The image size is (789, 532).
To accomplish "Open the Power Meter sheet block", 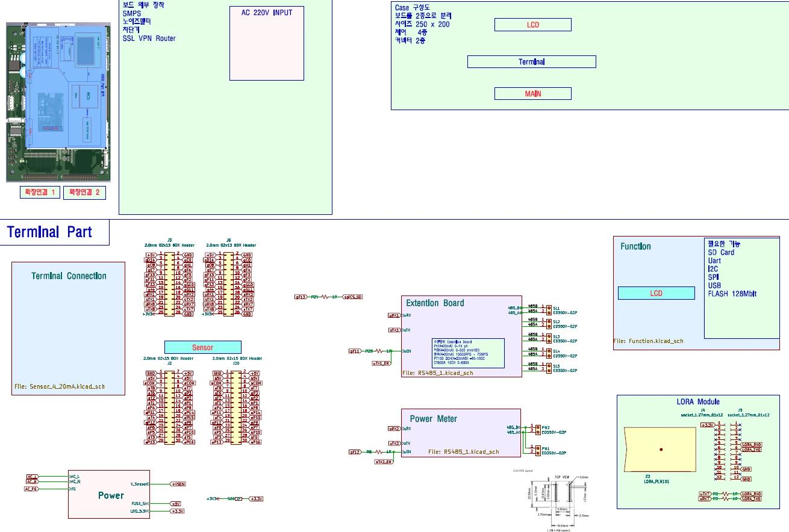I will pyautogui.click(x=461, y=433).
